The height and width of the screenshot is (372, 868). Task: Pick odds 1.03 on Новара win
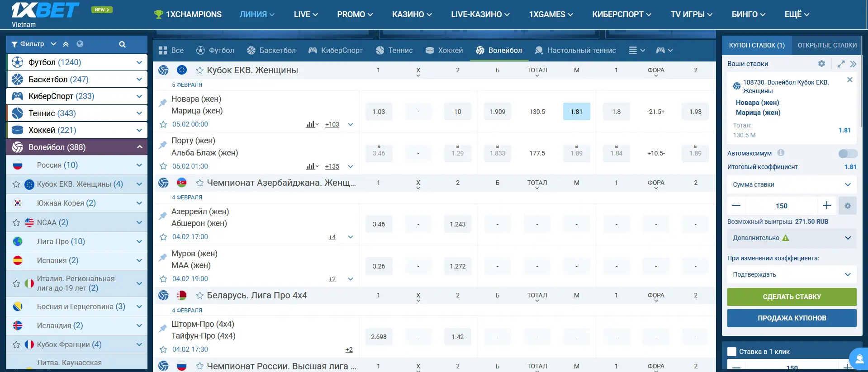tap(379, 112)
